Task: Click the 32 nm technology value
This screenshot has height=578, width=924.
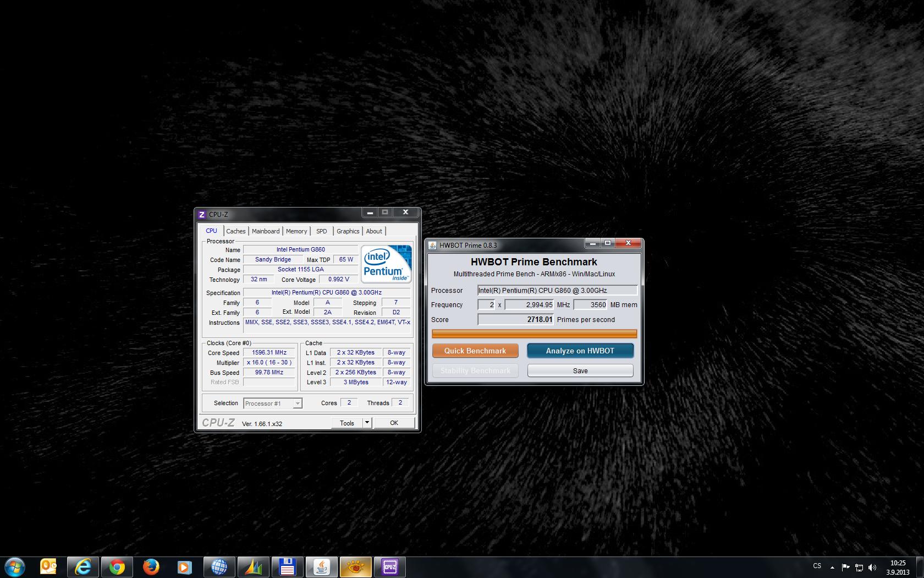Action: point(258,279)
